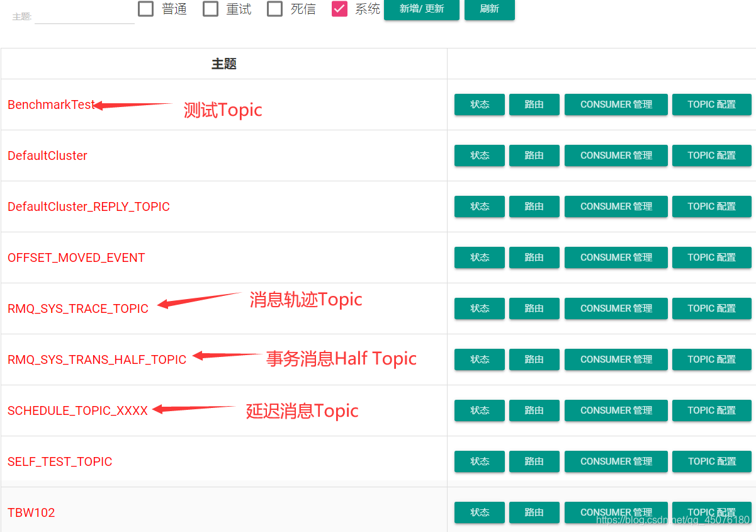Screen dimensions: 756x532
Task: Show 路由 of DefaultCluster topic
Action: [x=534, y=156]
